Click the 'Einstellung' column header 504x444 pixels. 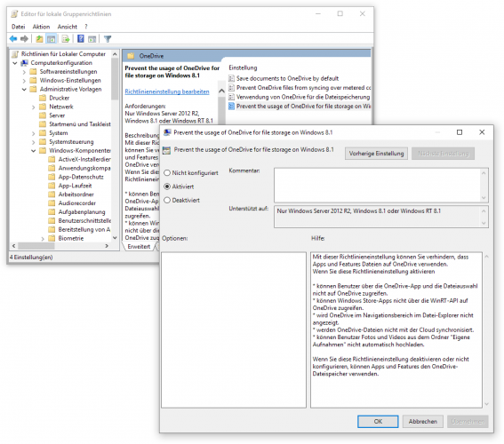pyautogui.click(x=243, y=67)
